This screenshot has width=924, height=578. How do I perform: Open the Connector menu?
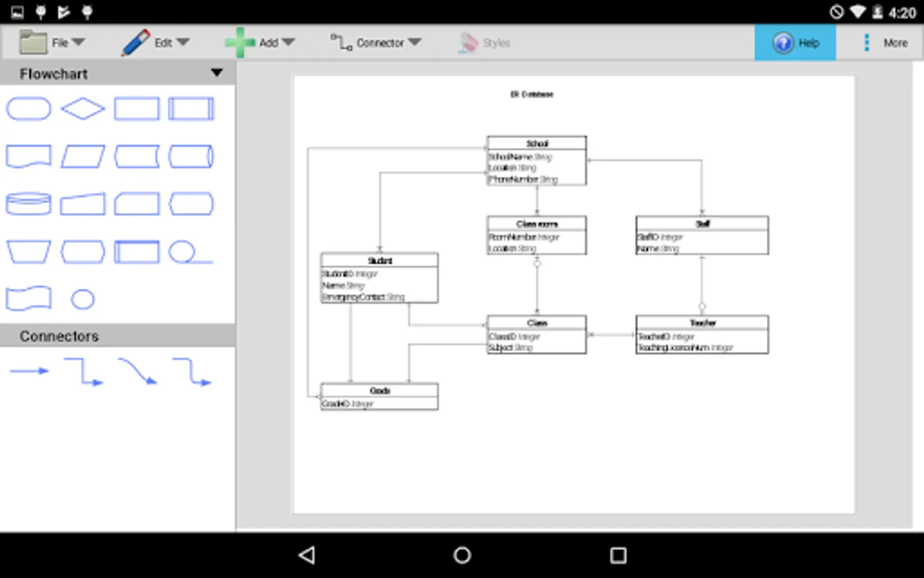tap(375, 42)
